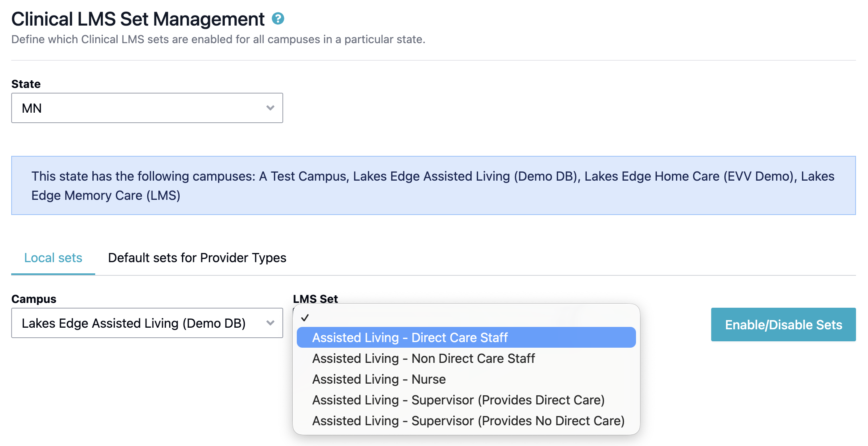Click the checkmark icon in dropdown list
Viewport: 868px width, 446px height.
pos(305,318)
